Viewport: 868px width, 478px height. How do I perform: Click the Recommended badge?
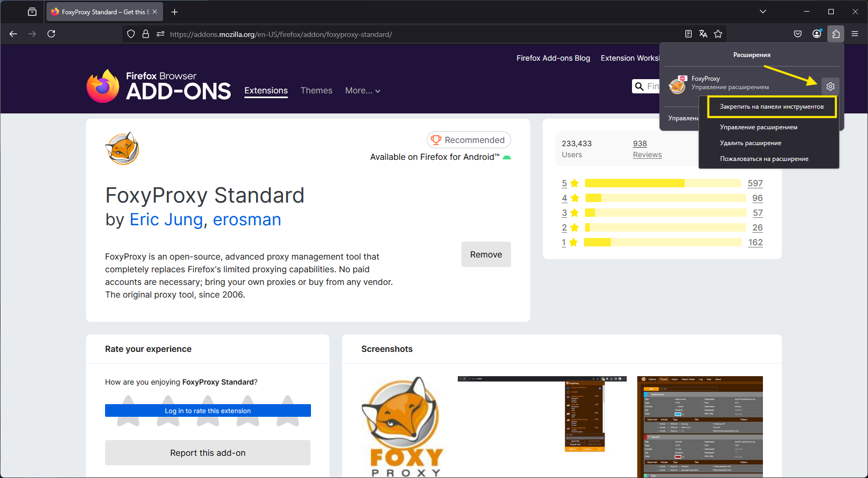(469, 140)
